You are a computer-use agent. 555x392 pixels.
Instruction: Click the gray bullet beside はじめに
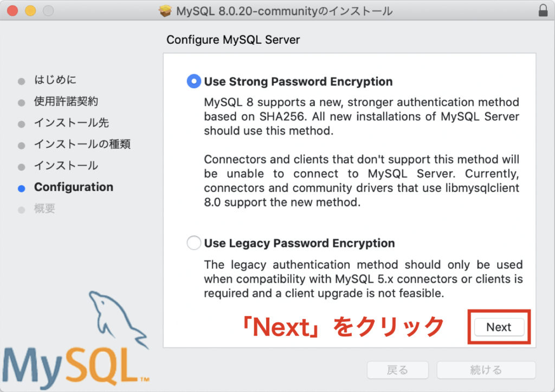22,81
